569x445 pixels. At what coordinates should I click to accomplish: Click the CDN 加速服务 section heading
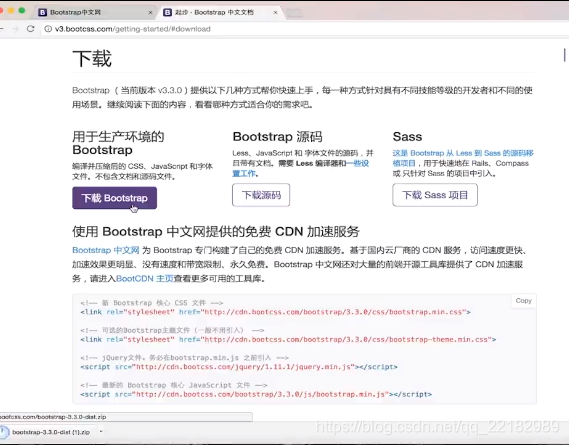[x=216, y=231]
